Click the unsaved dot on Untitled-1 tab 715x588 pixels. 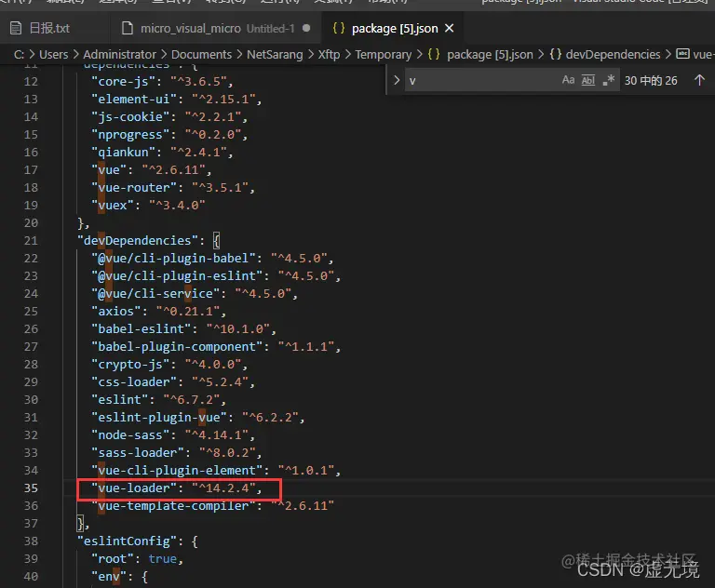[306, 28]
